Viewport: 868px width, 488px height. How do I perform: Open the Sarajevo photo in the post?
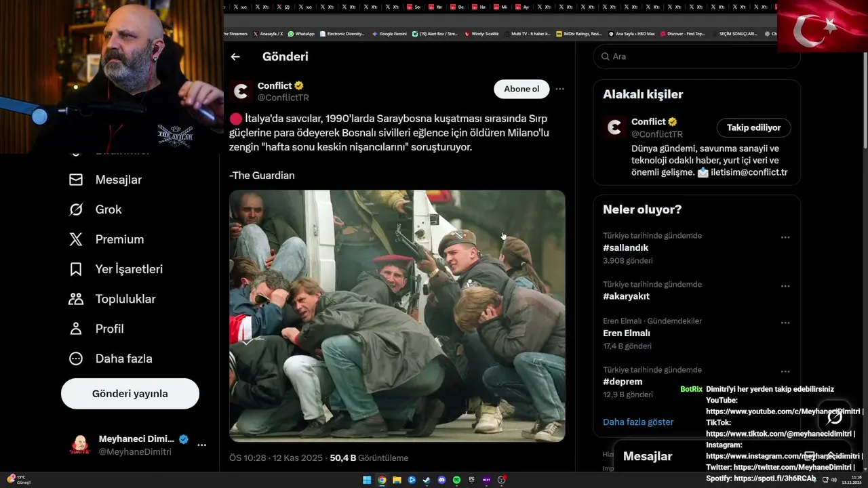tap(397, 316)
